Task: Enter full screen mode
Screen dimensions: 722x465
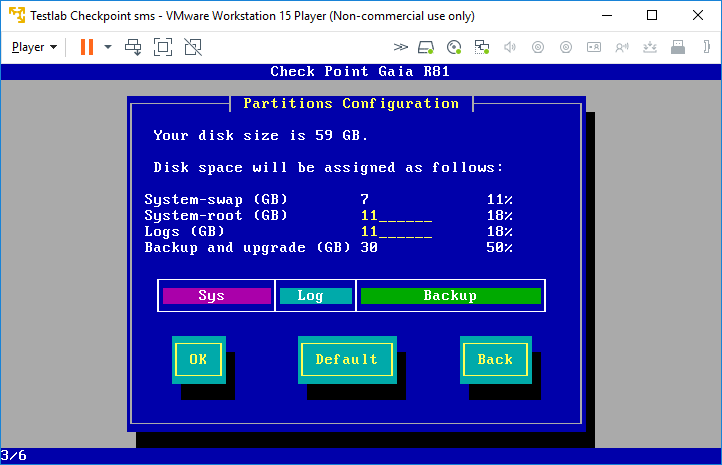Action: click(163, 47)
